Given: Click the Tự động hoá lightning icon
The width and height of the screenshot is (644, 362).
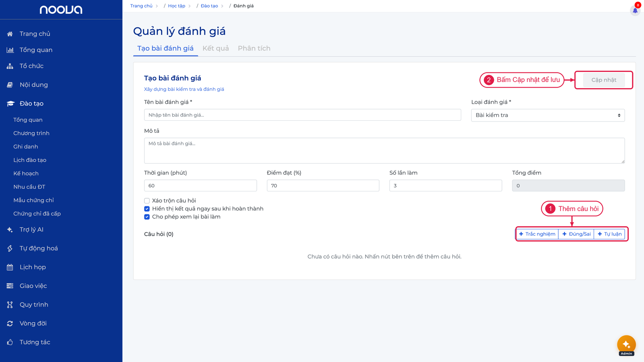Looking at the screenshot, I should 10,249.
